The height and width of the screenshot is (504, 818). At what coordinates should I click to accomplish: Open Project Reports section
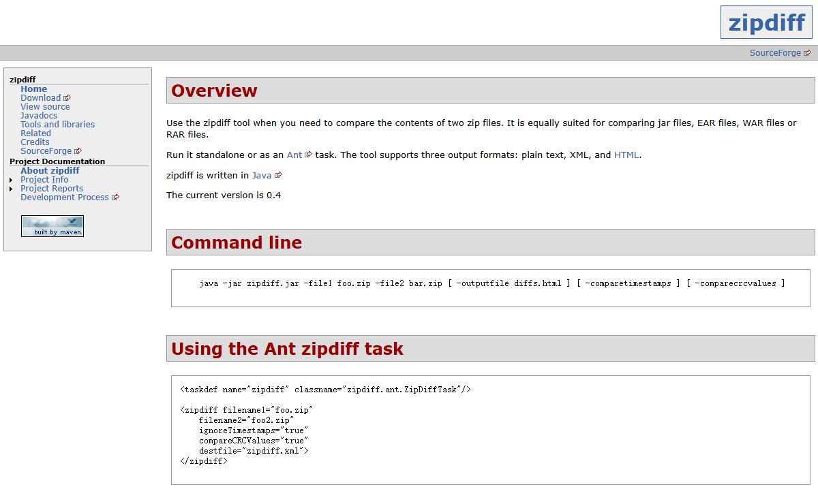52,189
